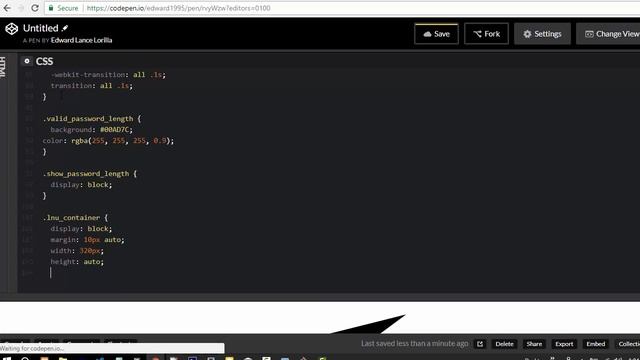Fork this pen
640x360 pixels.
coord(487,34)
